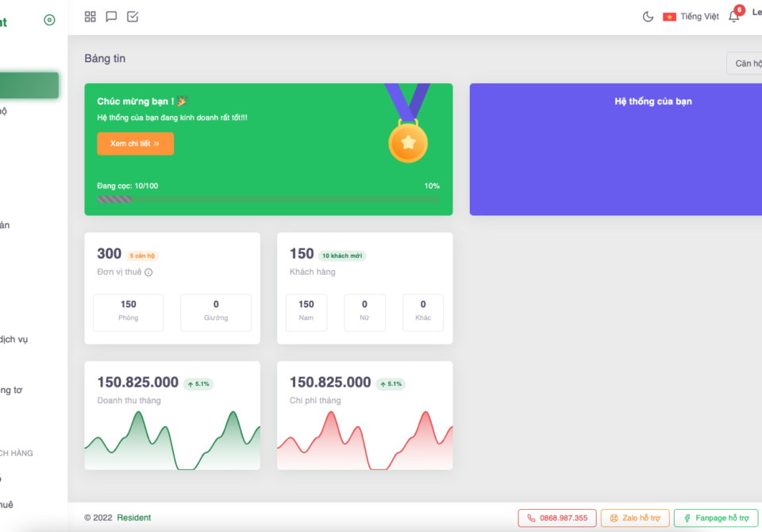Open the apps grid icon in top bar
Viewport: 762px width, 532px height.
pyautogui.click(x=90, y=17)
